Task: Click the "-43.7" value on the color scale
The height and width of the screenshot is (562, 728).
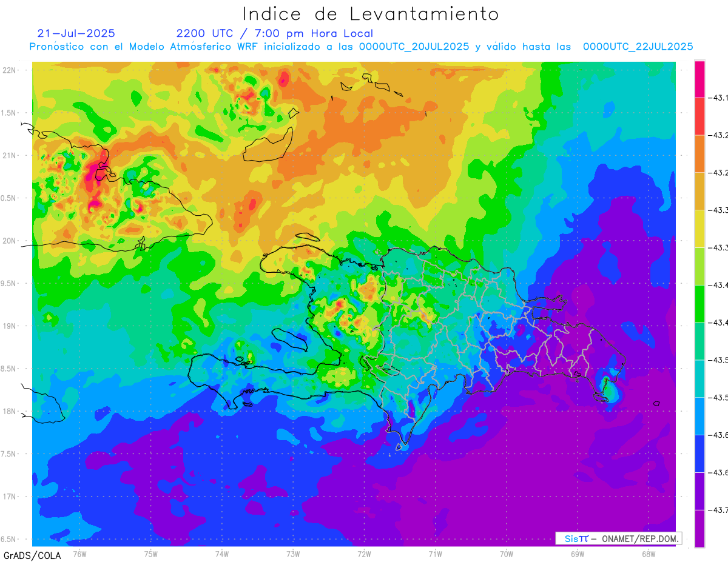Action: 717,510
